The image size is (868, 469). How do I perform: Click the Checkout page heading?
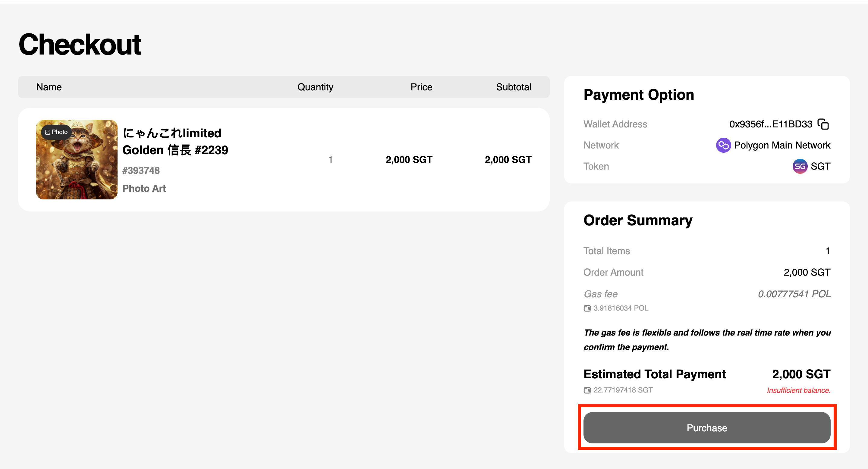80,45
